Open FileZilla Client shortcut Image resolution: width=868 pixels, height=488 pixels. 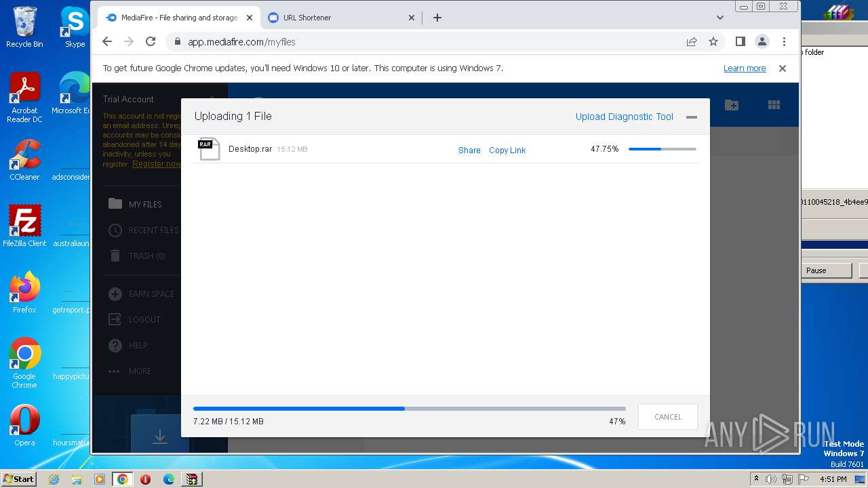[24, 226]
